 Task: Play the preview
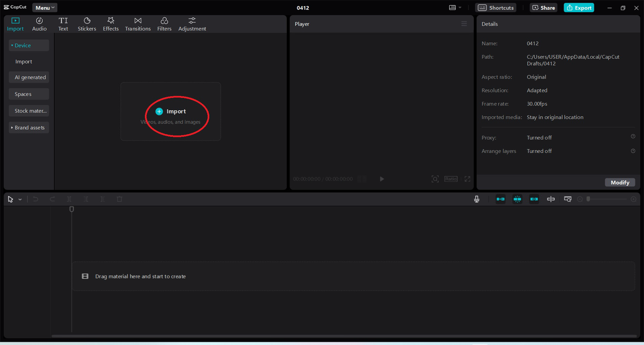tap(382, 179)
